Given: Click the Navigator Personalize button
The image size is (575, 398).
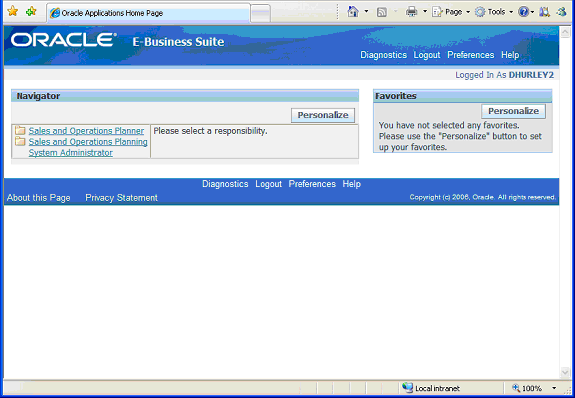Looking at the screenshot, I should [x=323, y=115].
